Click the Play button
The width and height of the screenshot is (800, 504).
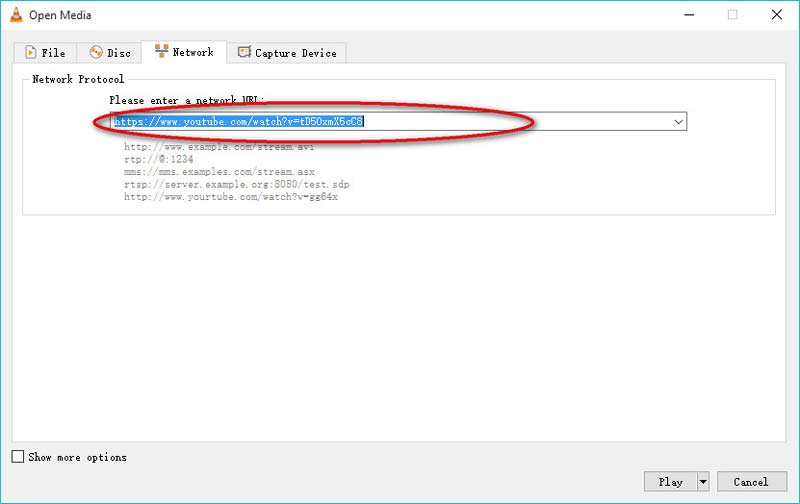point(670,482)
